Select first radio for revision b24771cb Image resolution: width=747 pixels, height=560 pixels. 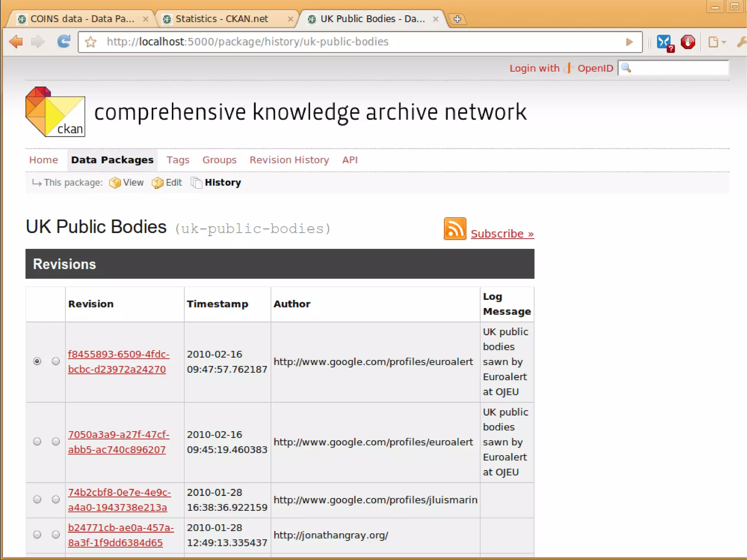pos(37,534)
